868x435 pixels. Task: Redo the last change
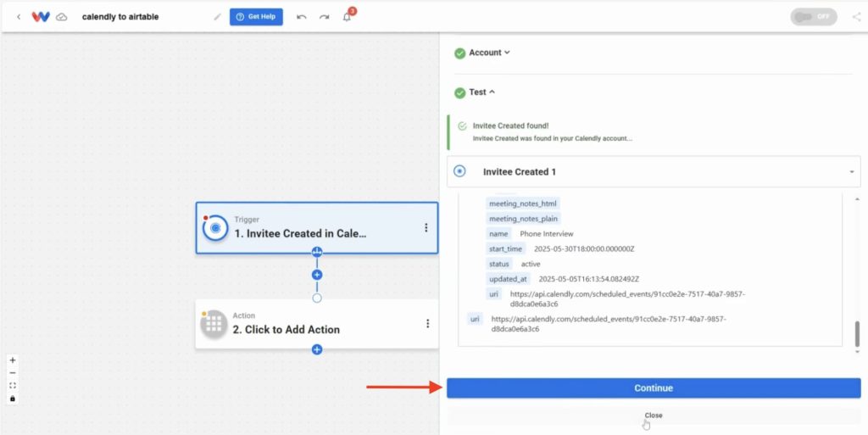(x=325, y=17)
